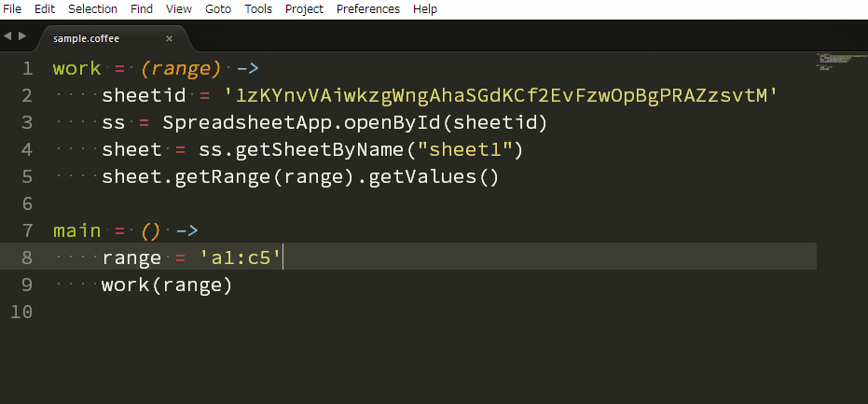Click 'SpreadsheetApp' on line 3
Viewport: 868px width, 404px height.
(247, 123)
